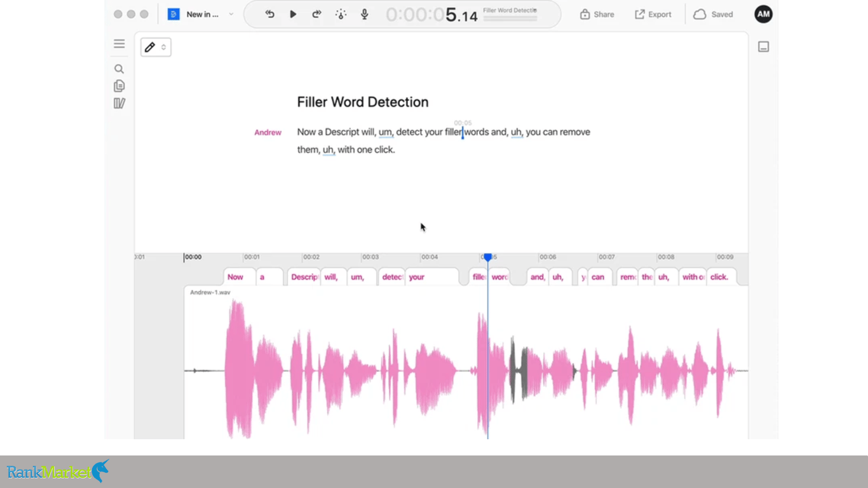This screenshot has height=488, width=868.
Task: Expand the 'New in ...' project dropdown chevron
Action: (x=231, y=14)
